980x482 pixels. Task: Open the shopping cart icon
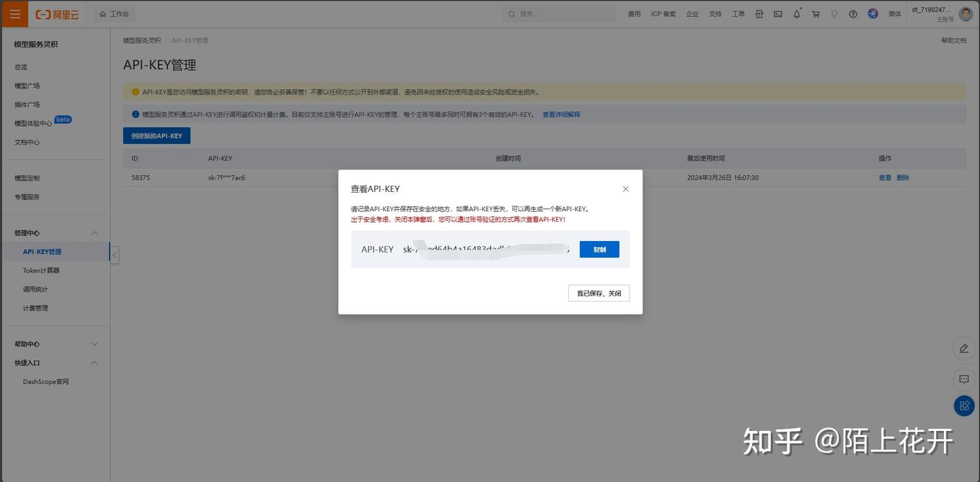pyautogui.click(x=815, y=14)
